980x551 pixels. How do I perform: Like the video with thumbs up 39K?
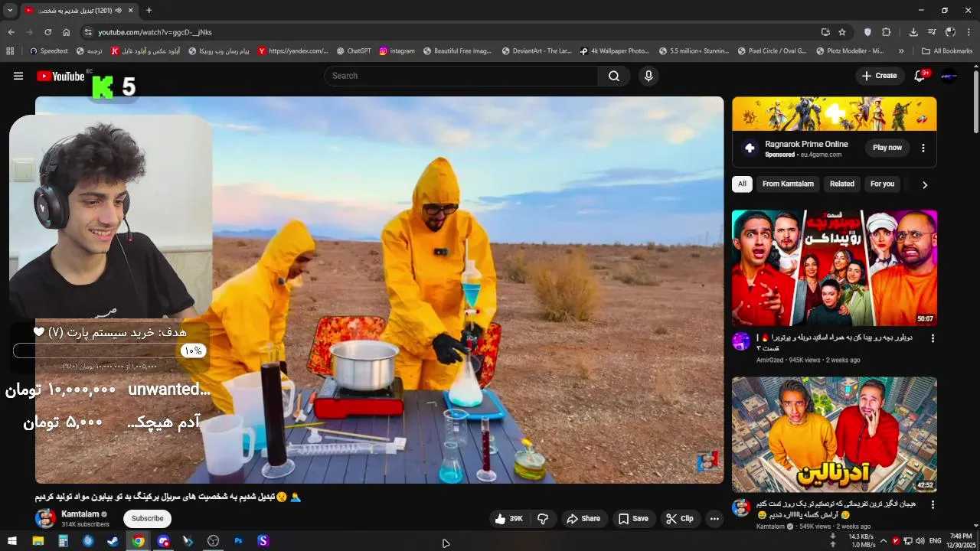509,518
